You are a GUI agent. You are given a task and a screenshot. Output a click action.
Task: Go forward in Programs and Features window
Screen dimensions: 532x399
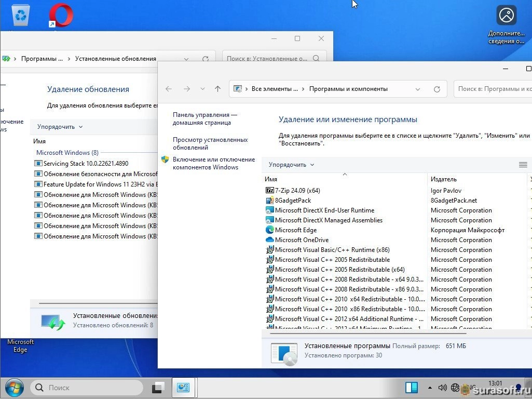click(187, 89)
